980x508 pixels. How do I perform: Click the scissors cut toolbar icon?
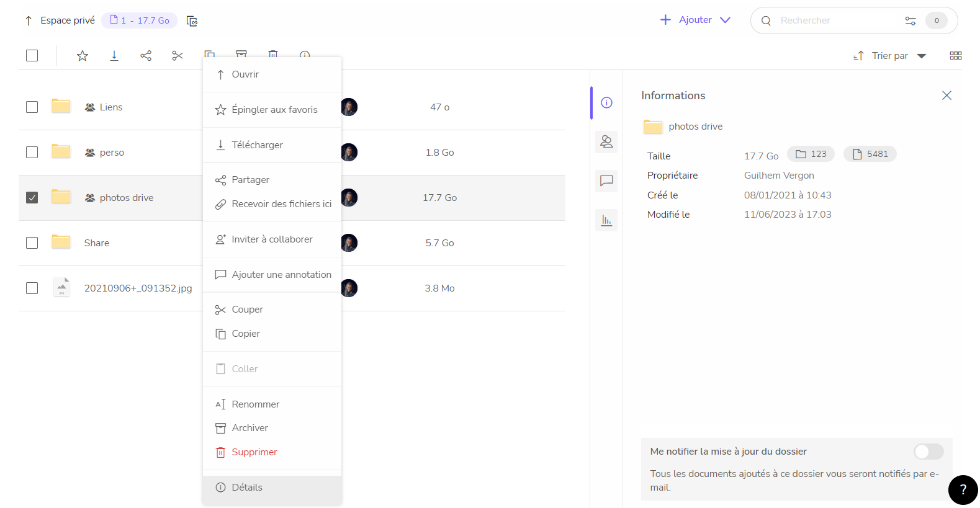[178, 56]
